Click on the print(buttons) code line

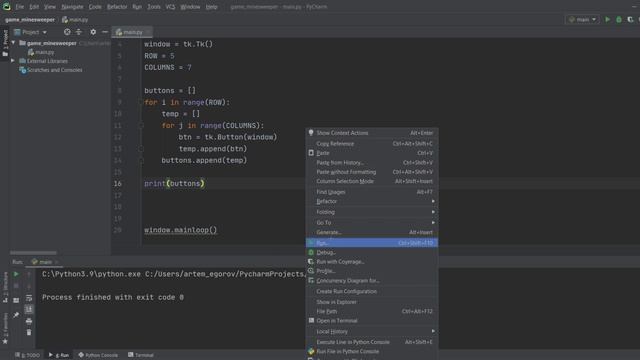click(174, 184)
